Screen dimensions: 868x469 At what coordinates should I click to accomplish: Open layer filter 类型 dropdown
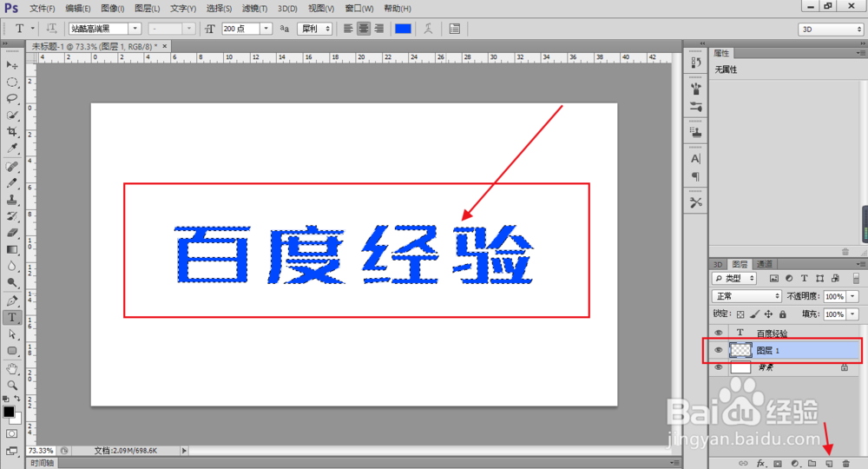[734, 279]
